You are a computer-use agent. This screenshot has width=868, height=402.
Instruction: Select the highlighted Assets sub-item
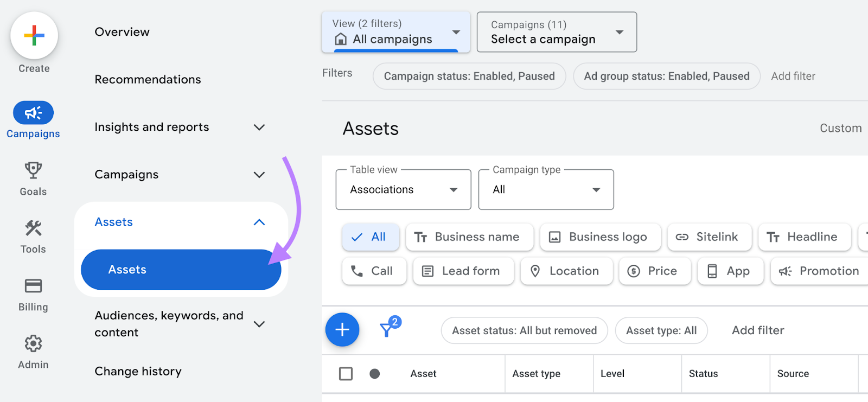point(181,270)
